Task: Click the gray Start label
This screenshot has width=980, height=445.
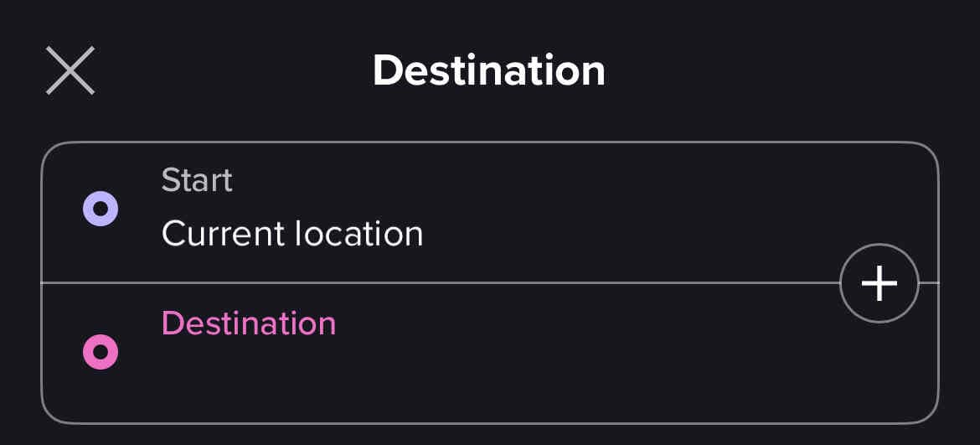Action: 197,180
